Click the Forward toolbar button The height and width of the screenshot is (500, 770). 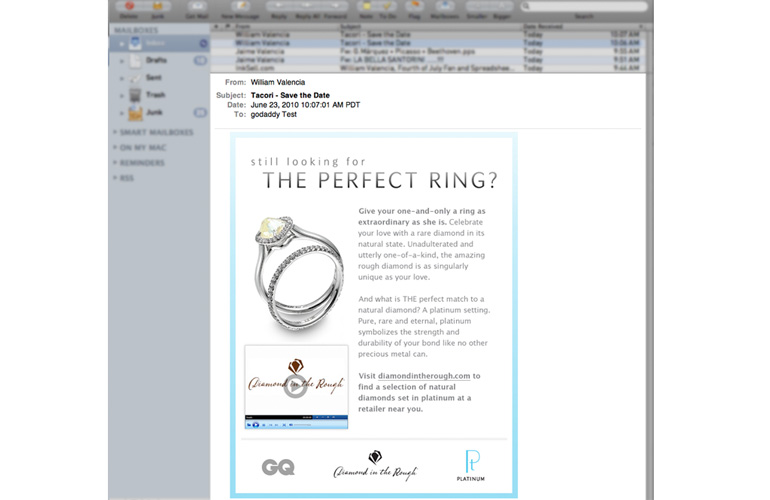click(x=335, y=6)
